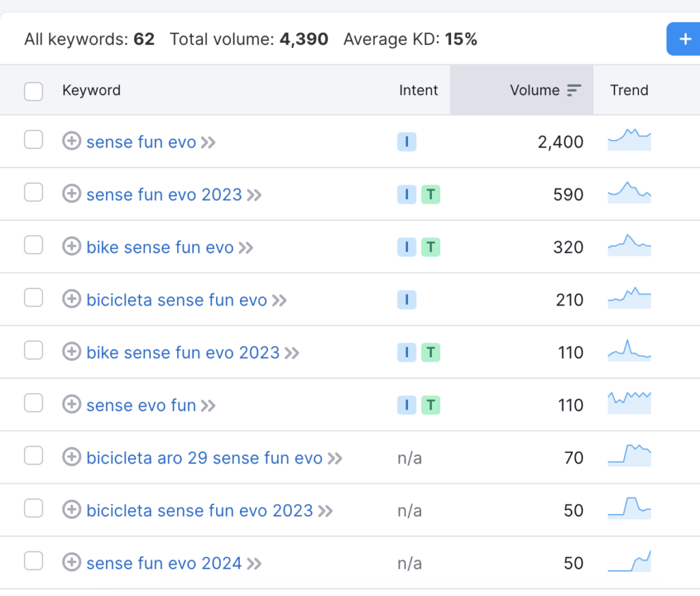Open 'bike sense fun evo 2023' keyword link
Viewport: 700px width, 596px height.
(183, 353)
